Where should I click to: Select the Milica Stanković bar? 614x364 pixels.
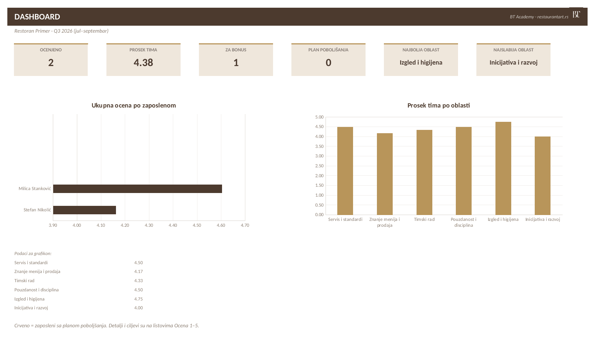pos(138,189)
